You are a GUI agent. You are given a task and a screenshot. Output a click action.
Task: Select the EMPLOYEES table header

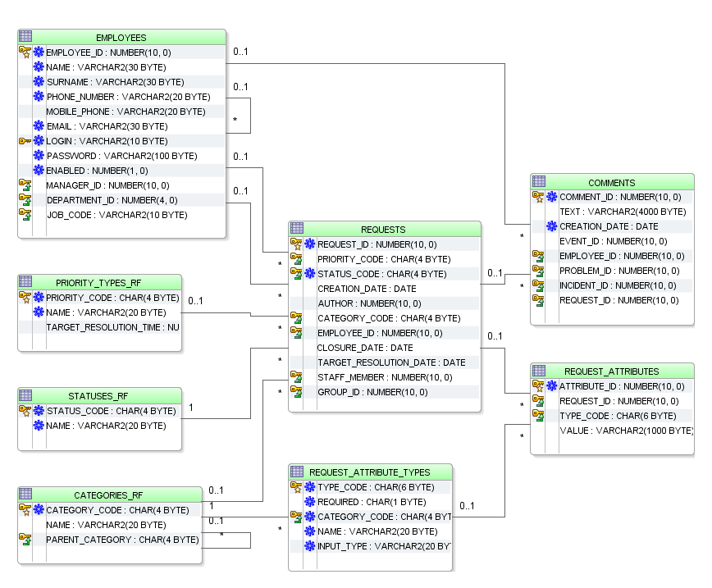coord(121,37)
